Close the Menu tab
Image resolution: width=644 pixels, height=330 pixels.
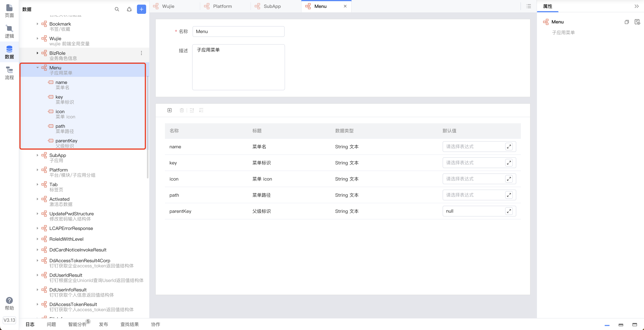[x=345, y=6]
